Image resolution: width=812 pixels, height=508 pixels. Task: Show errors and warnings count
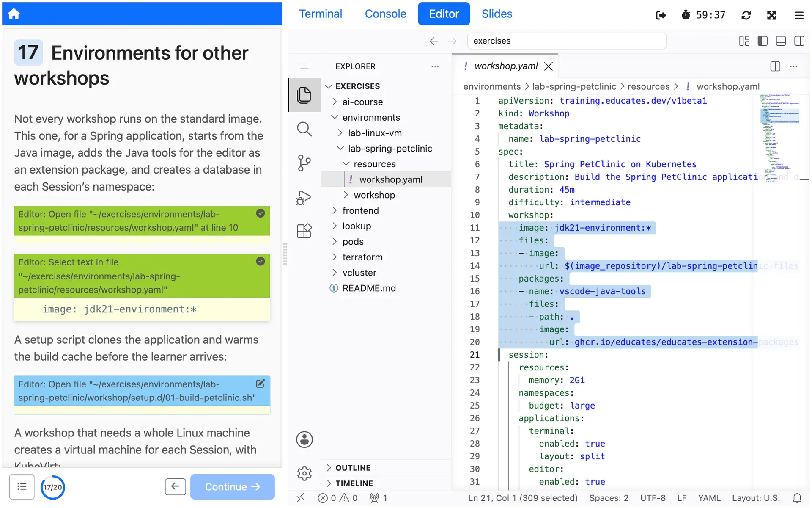coord(337,498)
